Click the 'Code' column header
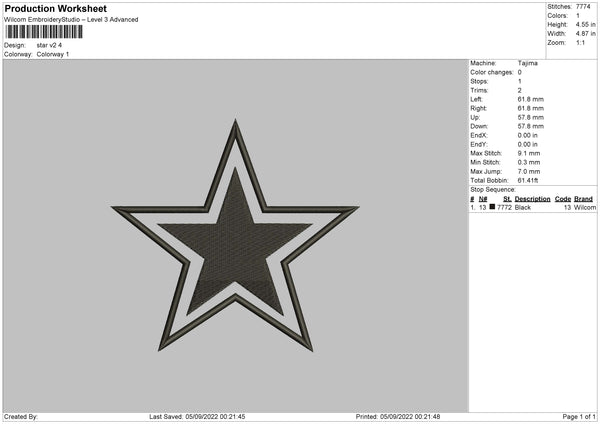Viewport: 600px width, 424px height. pyautogui.click(x=563, y=199)
